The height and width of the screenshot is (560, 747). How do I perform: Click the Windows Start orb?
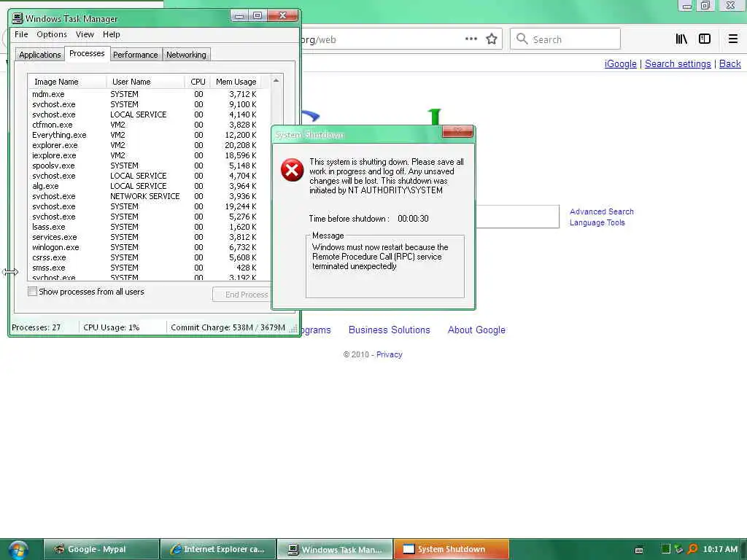(18, 550)
